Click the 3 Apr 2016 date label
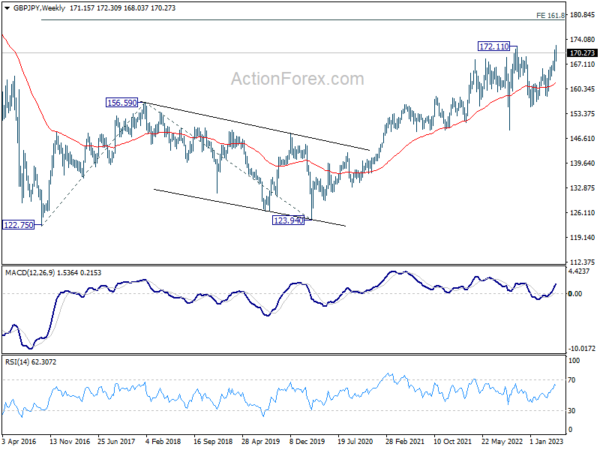The height and width of the screenshot is (450, 600). point(19,441)
